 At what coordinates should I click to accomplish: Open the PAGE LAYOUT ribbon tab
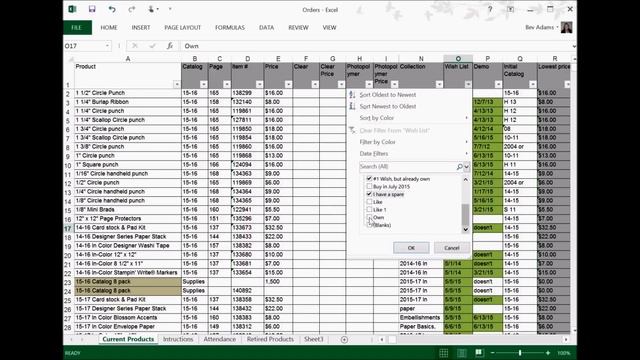(182, 27)
